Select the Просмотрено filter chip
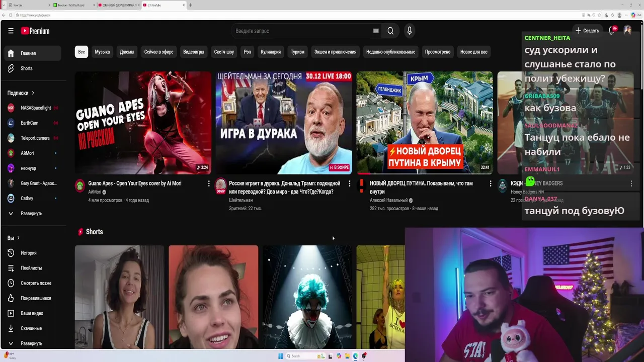This screenshot has width=644, height=362. click(438, 52)
